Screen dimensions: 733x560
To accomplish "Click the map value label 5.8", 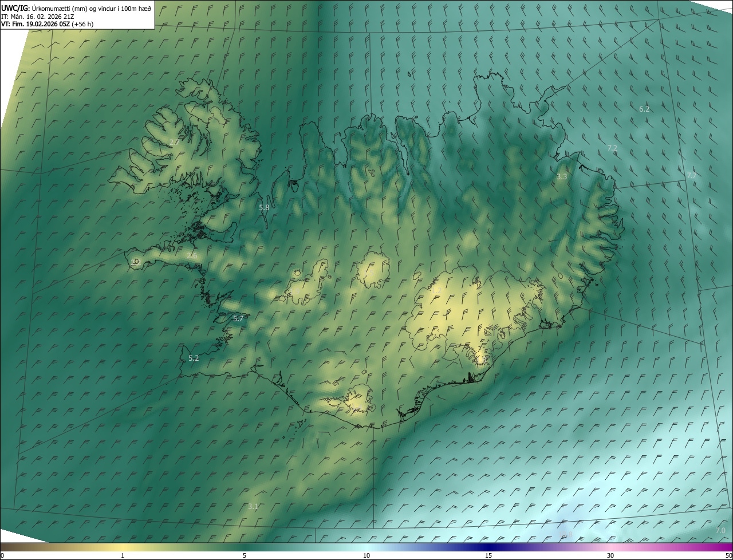I will [264, 207].
